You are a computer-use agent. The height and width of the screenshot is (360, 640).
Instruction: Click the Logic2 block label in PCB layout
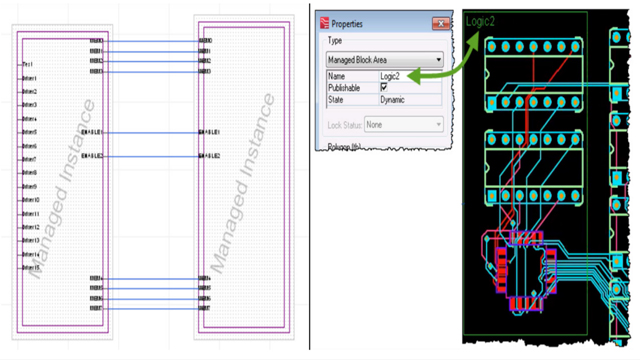pyautogui.click(x=480, y=21)
